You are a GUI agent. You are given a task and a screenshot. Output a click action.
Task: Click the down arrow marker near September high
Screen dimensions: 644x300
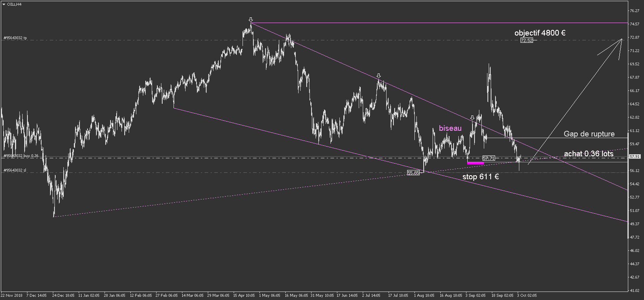point(472,117)
